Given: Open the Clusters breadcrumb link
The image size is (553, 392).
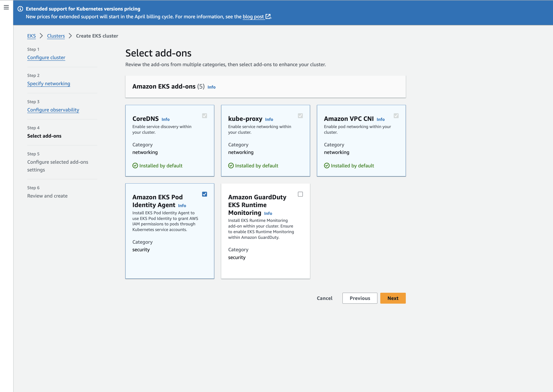Looking at the screenshot, I should coord(56,36).
